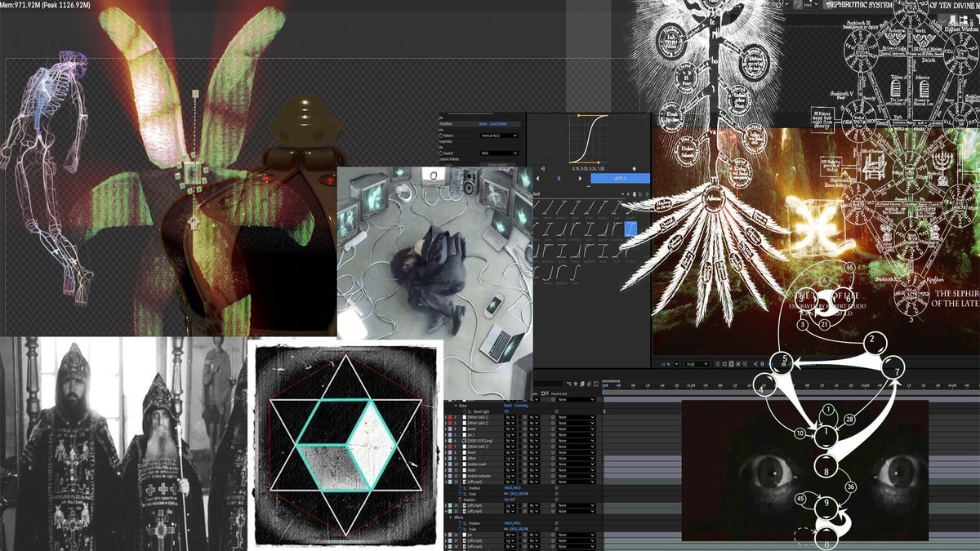Click the parent pick whip of layer 9 dither

click(x=553, y=458)
